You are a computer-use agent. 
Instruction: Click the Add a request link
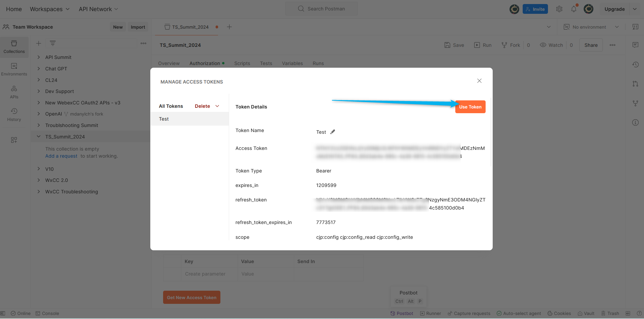pyautogui.click(x=61, y=156)
